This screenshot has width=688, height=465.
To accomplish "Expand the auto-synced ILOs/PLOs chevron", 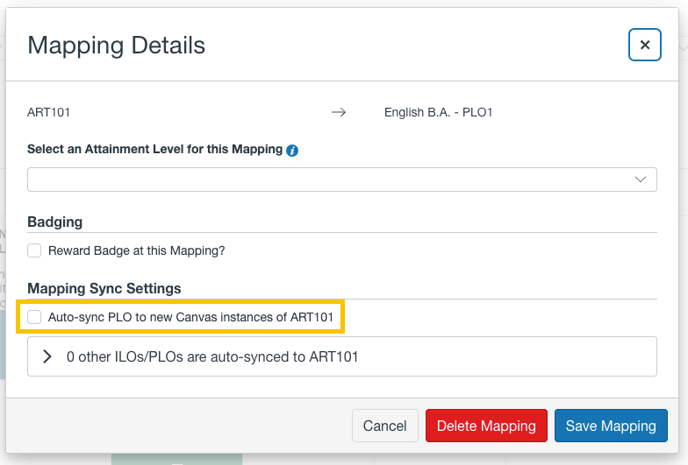I will (x=47, y=357).
